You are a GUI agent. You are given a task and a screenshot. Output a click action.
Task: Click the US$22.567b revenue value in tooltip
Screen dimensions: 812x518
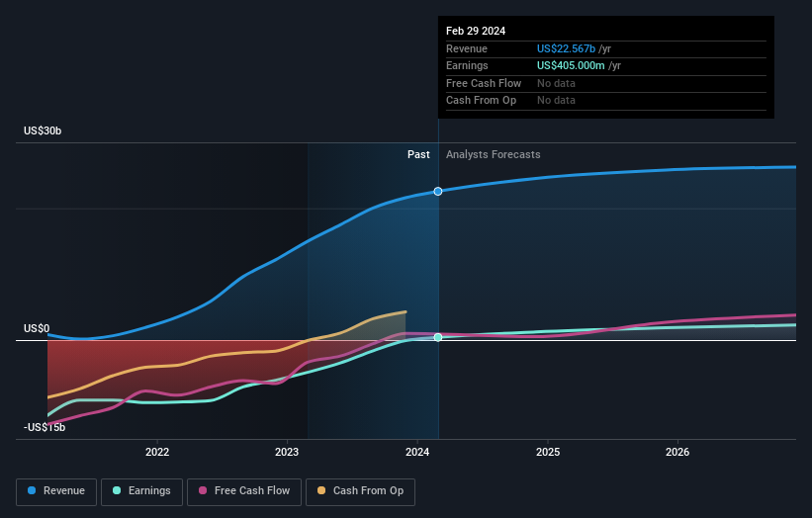tap(566, 49)
